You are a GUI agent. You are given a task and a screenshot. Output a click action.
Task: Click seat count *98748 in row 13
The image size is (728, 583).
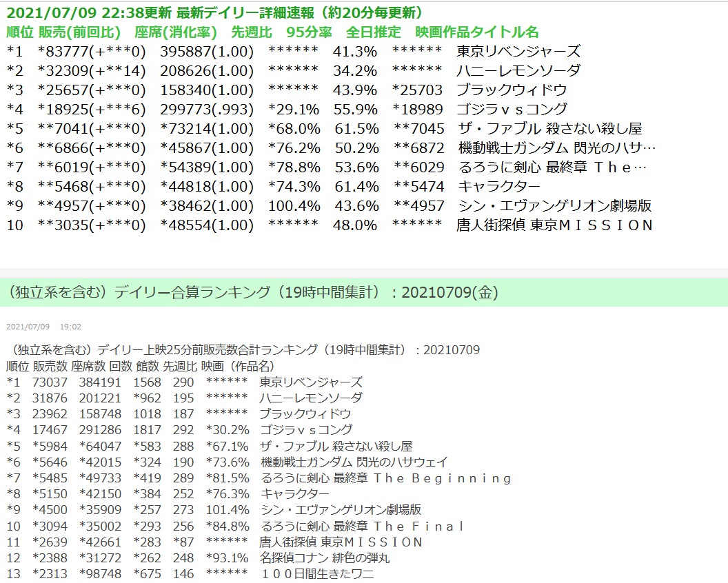(x=100, y=574)
